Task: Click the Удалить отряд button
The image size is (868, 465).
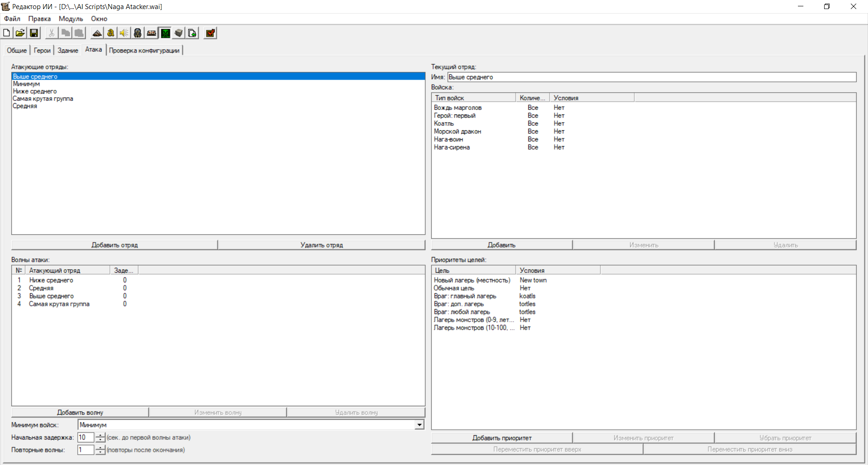Action: coord(321,245)
